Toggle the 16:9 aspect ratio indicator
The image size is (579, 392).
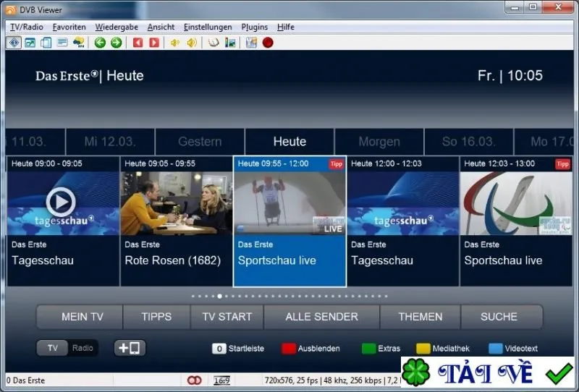point(221,380)
